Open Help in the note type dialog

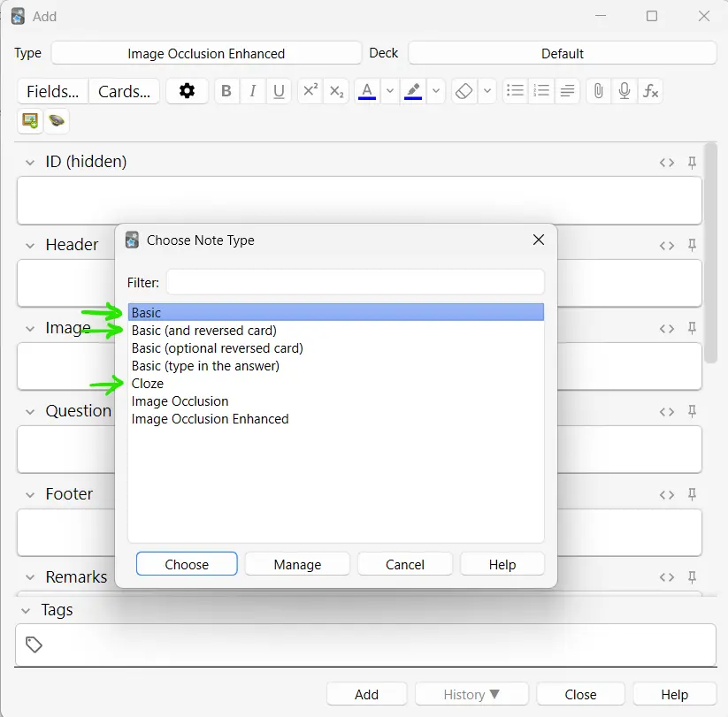[502, 564]
